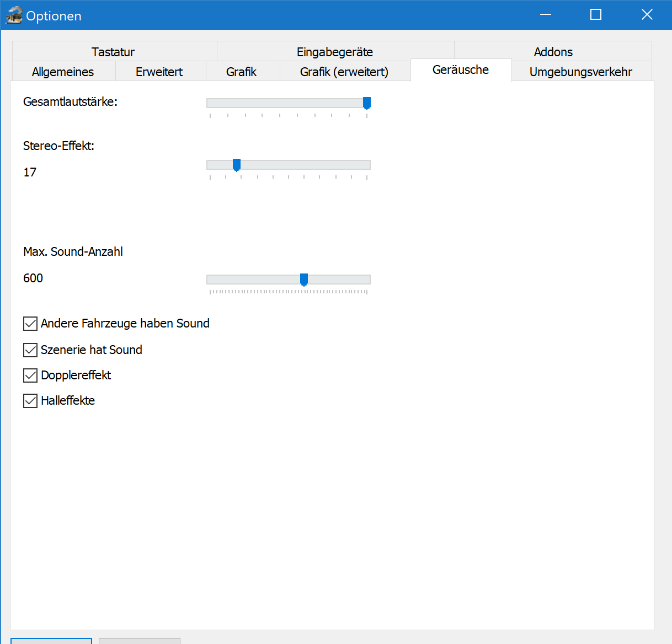Open the Umgebungsverkehr tab
The height and width of the screenshot is (644, 672).
(580, 72)
